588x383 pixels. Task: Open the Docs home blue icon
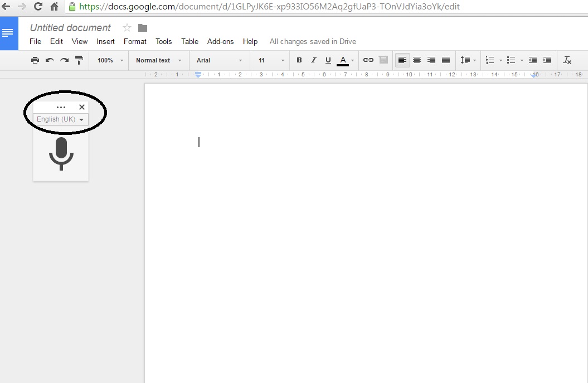point(8,33)
